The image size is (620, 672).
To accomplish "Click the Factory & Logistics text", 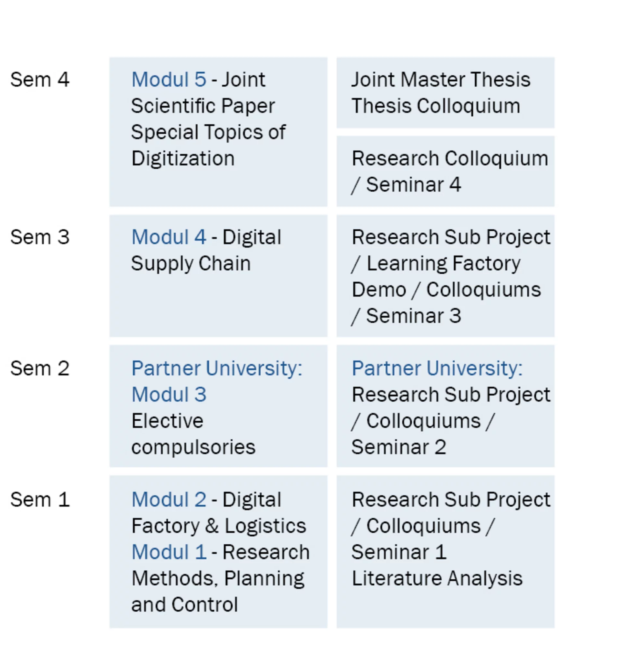I will point(218,526).
